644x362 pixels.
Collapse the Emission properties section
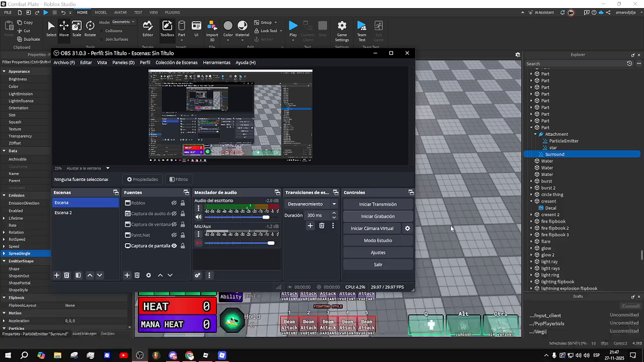[4, 195]
